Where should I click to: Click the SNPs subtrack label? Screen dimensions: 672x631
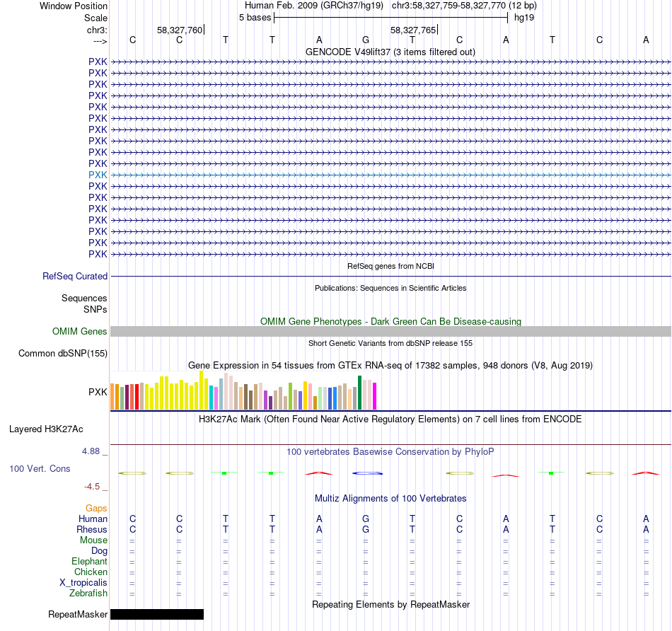[95, 310]
